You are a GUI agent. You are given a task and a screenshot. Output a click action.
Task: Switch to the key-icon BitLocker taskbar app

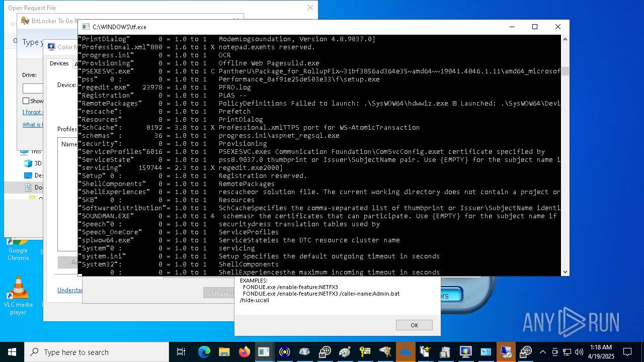[365, 352]
